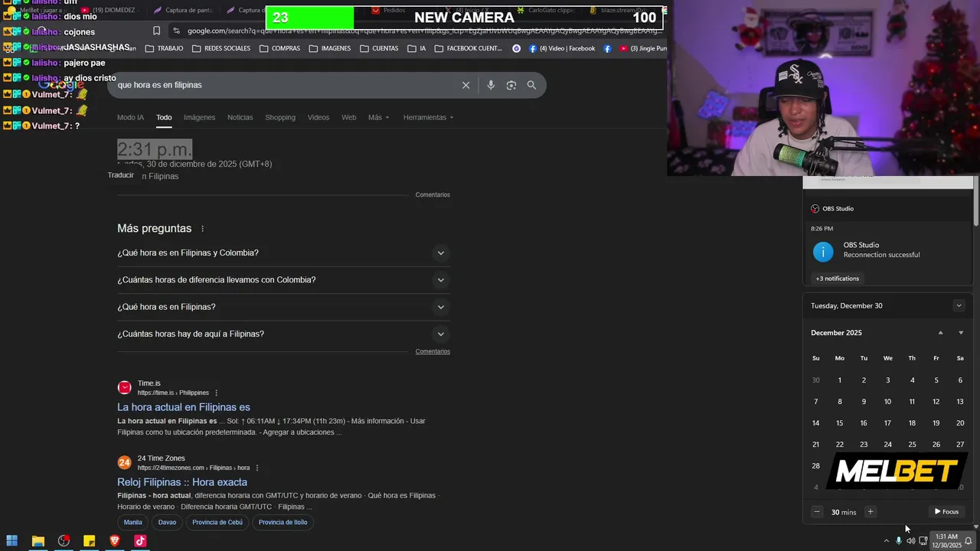
Task: Open the (4) Video | Facebook bookmark
Action: tap(561, 48)
